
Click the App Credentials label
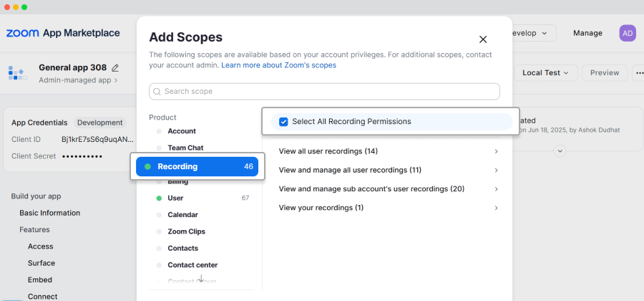pyautogui.click(x=39, y=123)
